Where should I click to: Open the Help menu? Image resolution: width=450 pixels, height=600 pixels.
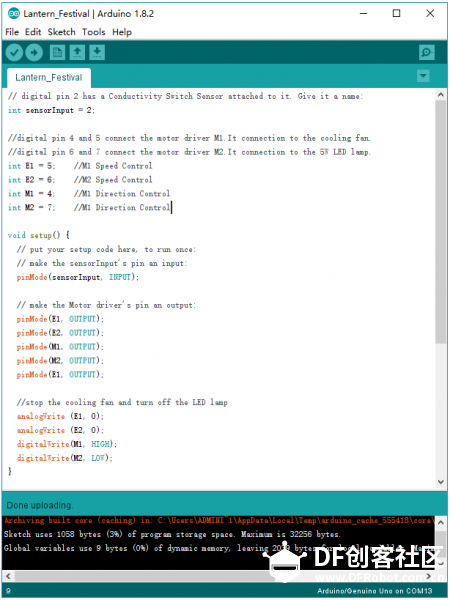click(x=122, y=32)
